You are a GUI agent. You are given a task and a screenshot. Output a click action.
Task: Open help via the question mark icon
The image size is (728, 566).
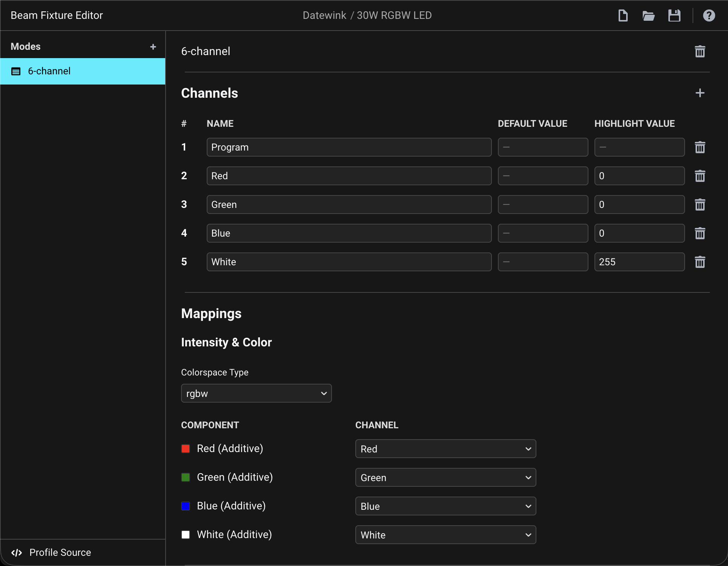click(x=709, y=15)
